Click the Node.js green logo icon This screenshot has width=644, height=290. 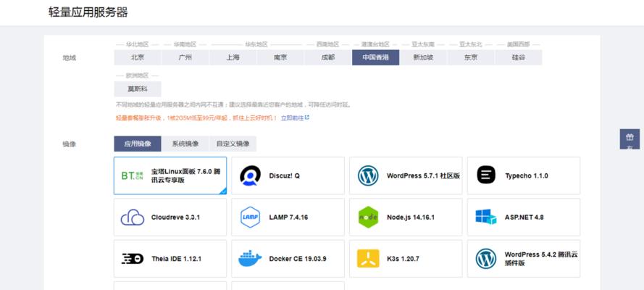(x=368, y=217)
